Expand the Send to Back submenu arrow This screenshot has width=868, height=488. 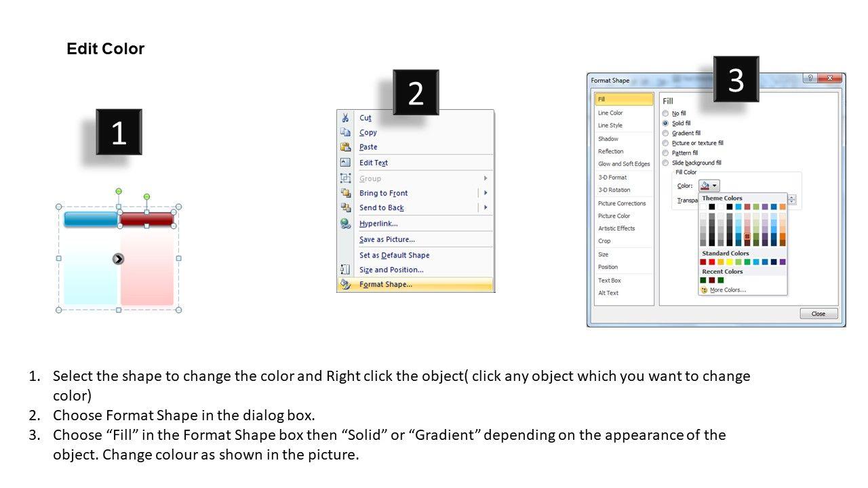click(486, 208)
